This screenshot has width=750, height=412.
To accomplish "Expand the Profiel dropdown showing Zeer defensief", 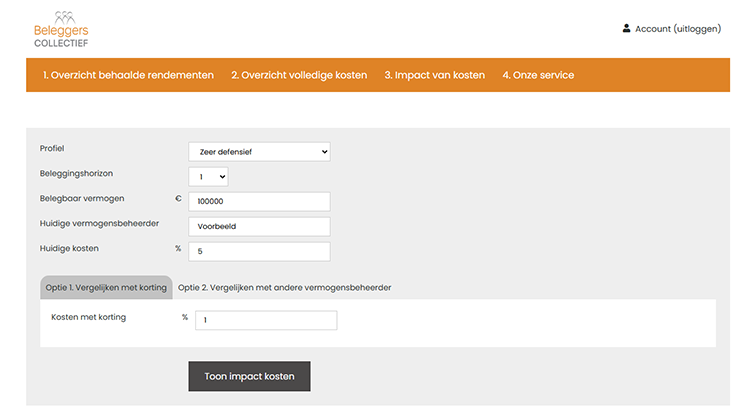I will click(259, 152).
